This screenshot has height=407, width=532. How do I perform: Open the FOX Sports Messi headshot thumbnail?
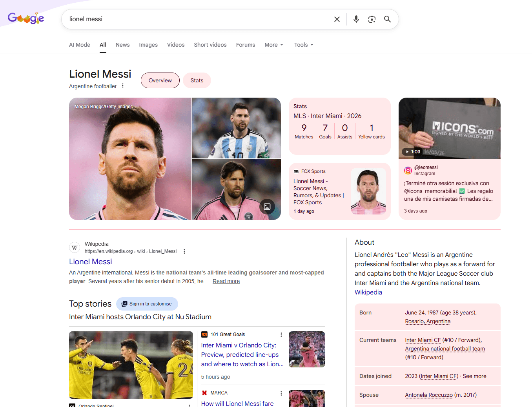368,191
